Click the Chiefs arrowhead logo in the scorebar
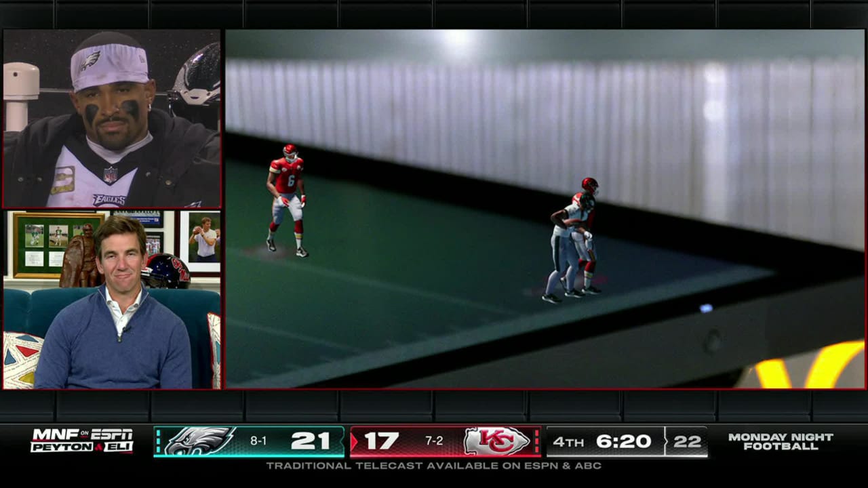This screenshot has height=488, width=868. (497, 441)
